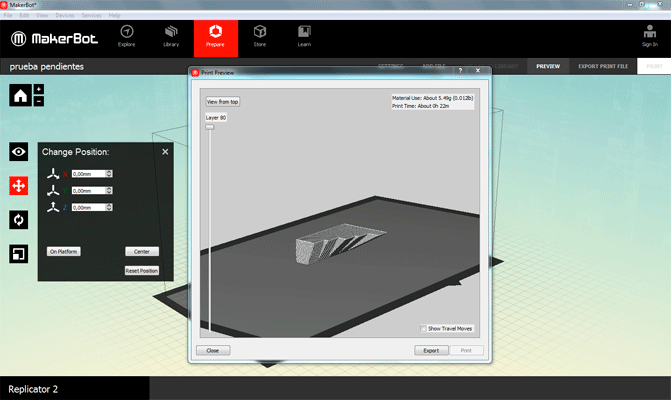Enable Show Travel Moves checkbox

click(423, 329)
